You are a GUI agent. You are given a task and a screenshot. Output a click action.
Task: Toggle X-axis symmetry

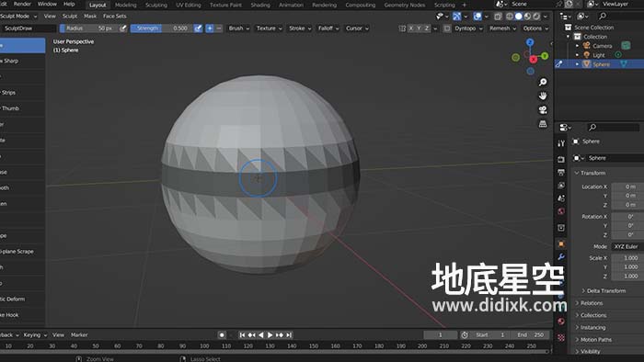pos(410,28)
